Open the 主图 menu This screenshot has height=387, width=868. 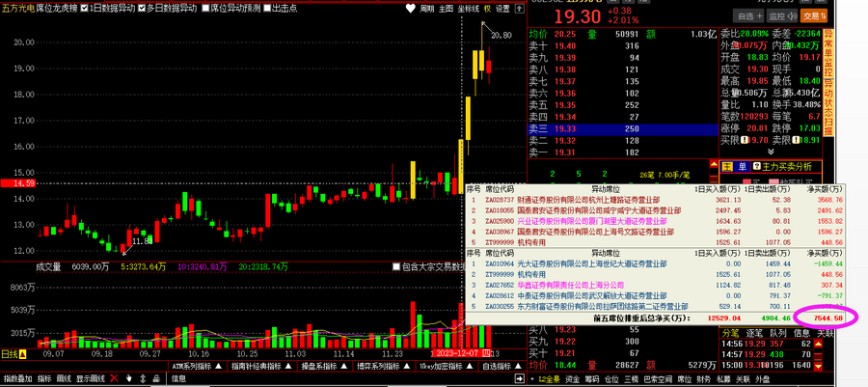446,9
